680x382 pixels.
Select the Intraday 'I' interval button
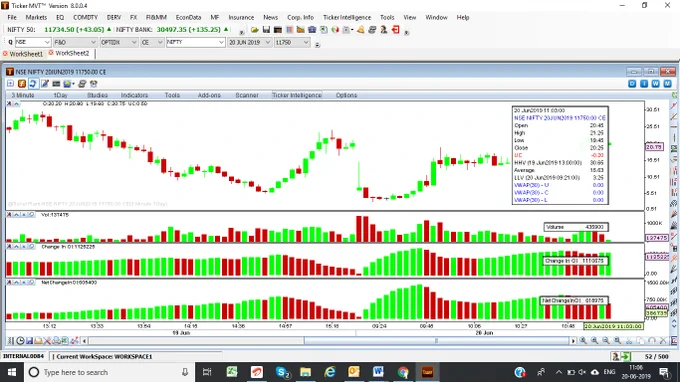point(644,84)
